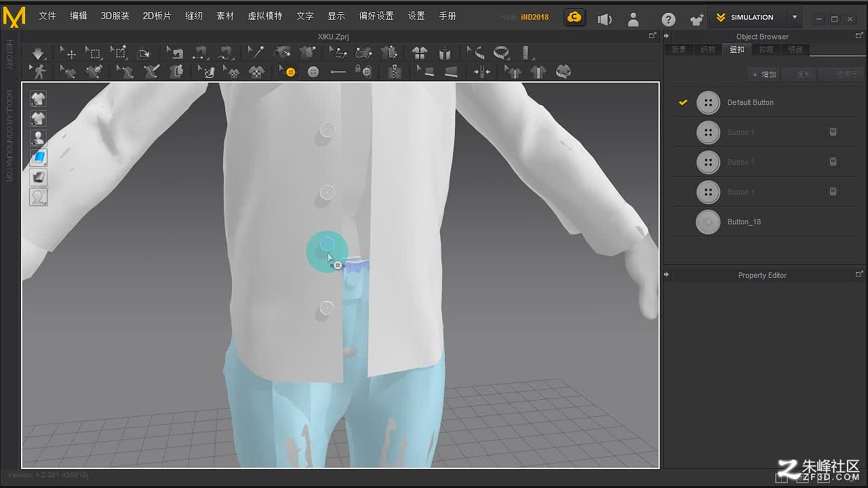
Task: Open the SIMULATION mode dropdown arrow
Action: (x=795, y=18)
